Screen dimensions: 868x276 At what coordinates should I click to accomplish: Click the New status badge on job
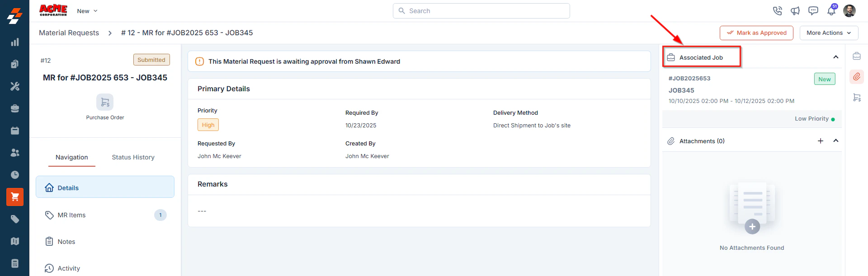coord(825,79)
